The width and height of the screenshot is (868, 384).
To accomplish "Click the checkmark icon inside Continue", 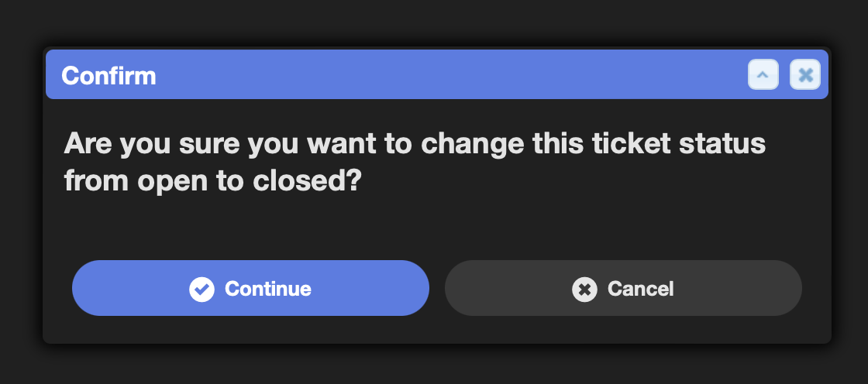I will tap(201, 289).
